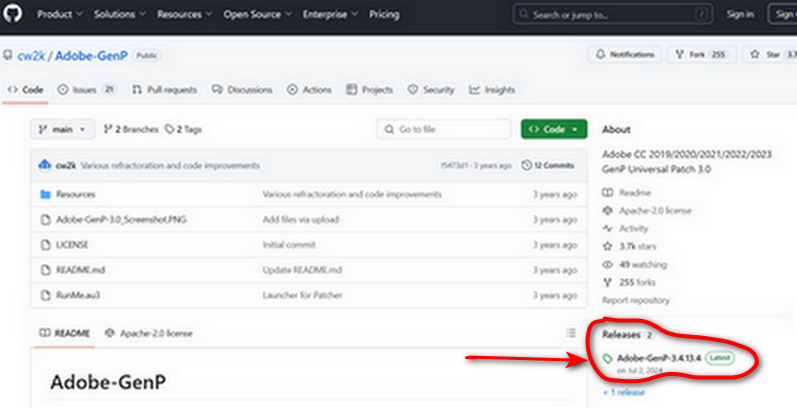The image size is (797, 408).
Task: Select the README tab below files
Action: 65,333
